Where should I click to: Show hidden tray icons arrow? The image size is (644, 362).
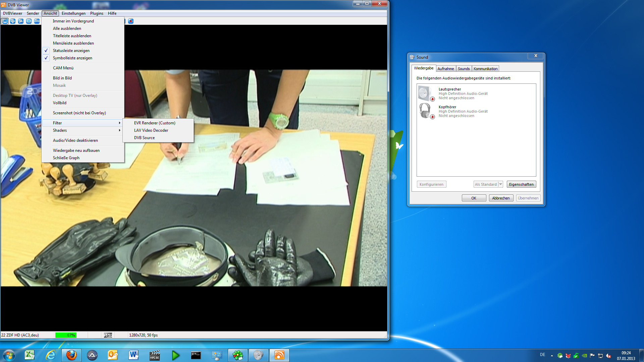coord(552,356)
